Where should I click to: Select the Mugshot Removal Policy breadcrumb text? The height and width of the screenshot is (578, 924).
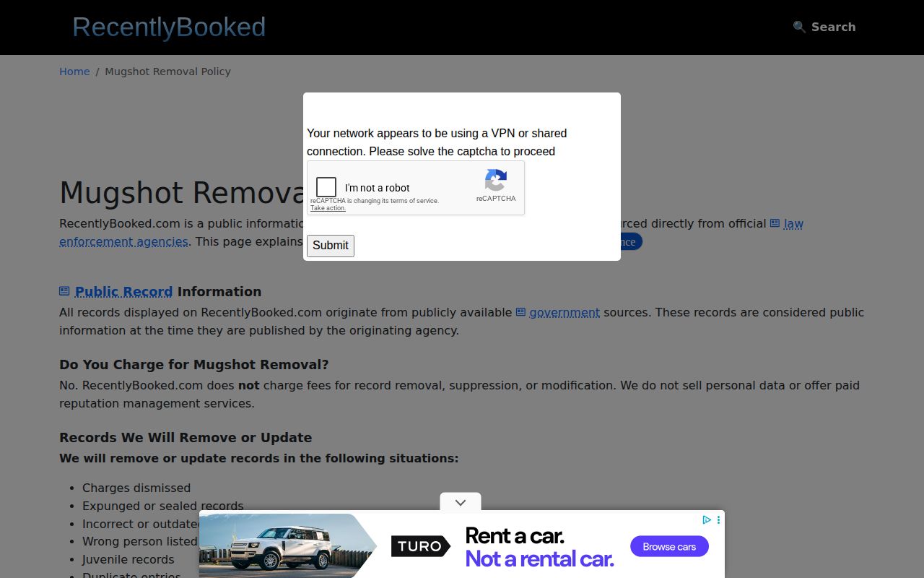coord(167,72)
